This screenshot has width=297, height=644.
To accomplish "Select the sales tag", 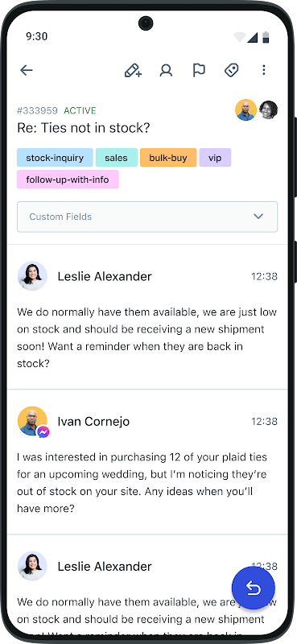I will 116,158.
